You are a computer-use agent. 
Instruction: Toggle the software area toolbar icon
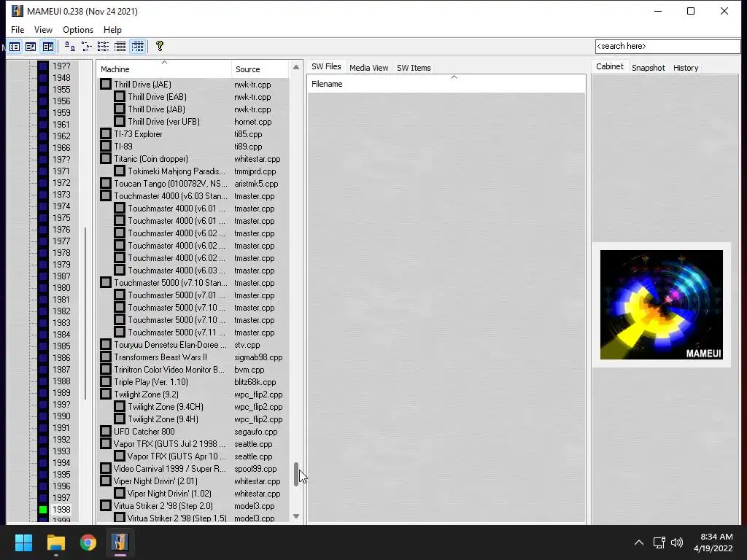[31, 47]
